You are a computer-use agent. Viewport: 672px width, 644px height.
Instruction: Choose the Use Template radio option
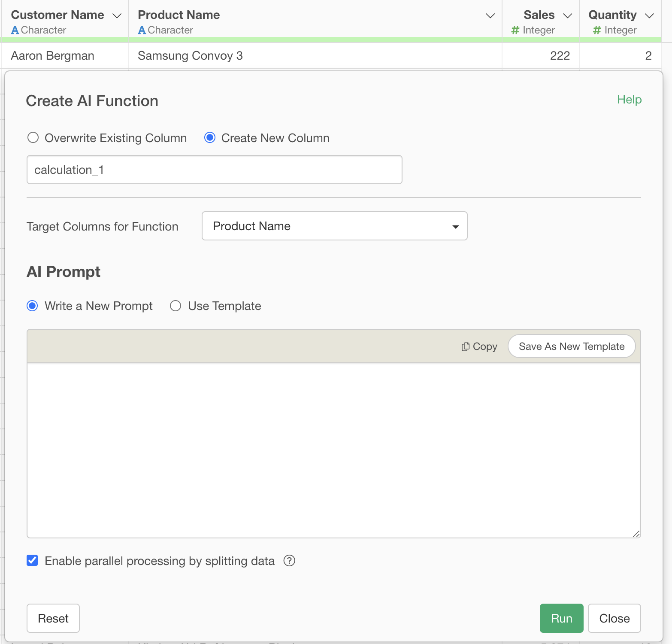click(176, 306)
